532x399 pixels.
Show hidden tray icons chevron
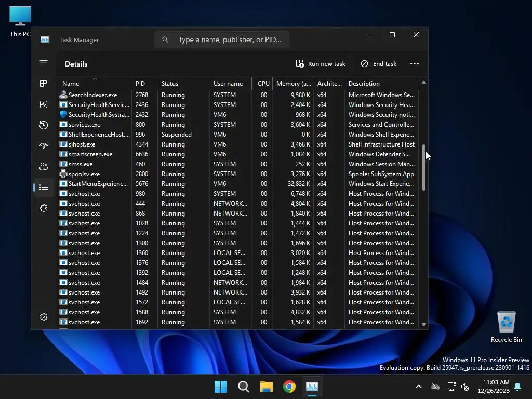pos(419,387)
